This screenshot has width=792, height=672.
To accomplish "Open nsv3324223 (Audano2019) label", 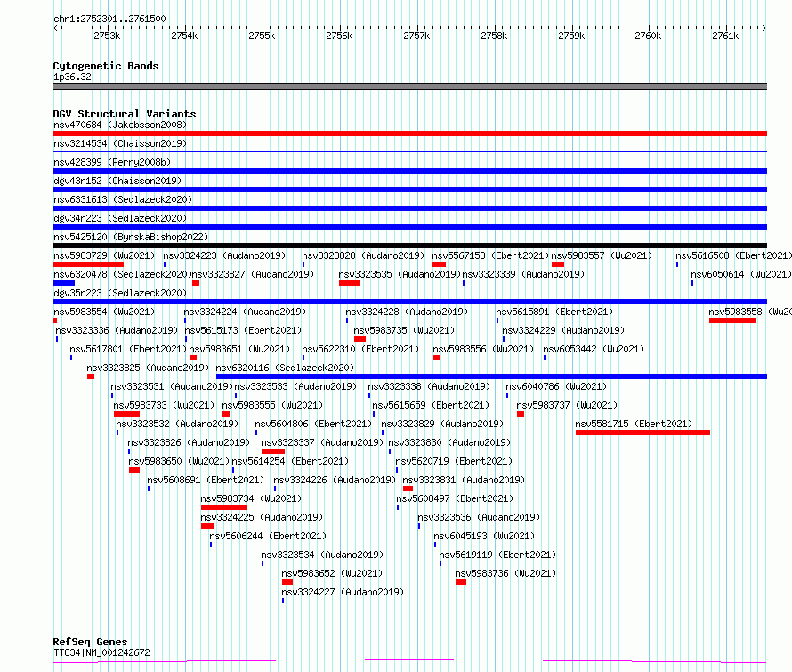I will click(x=224, y=255).
